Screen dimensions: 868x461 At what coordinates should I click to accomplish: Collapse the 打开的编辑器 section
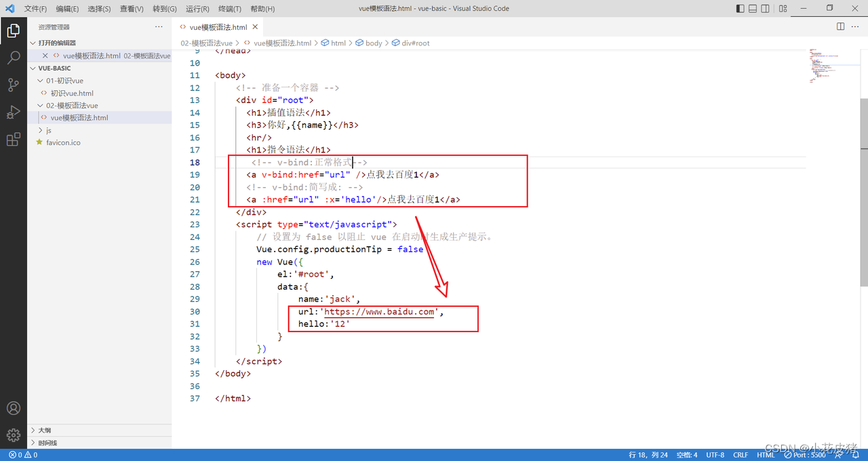(x=99, y=43)
